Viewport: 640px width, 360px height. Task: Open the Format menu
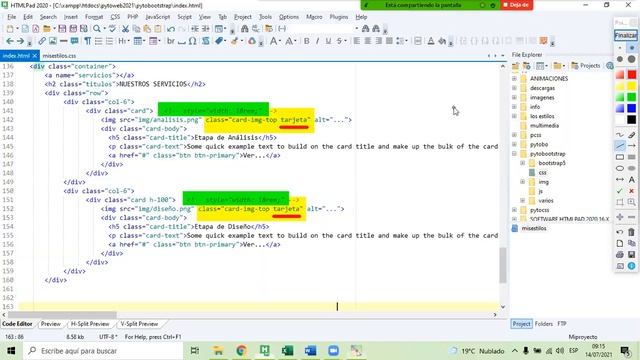point(94,17)
